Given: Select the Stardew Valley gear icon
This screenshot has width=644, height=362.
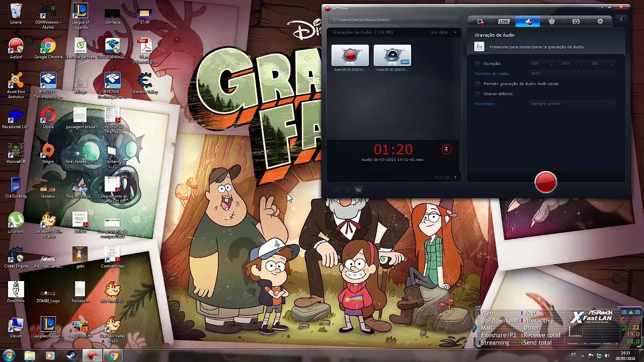Looking at the screenshot, I should coord(144,83).
